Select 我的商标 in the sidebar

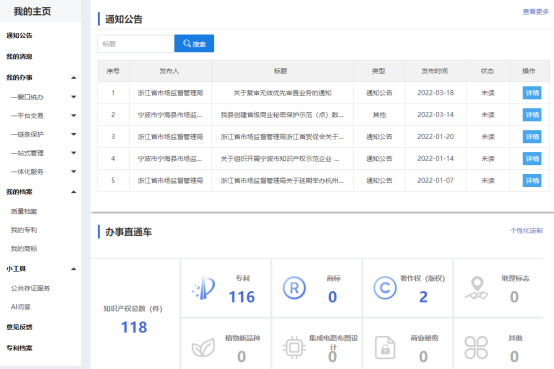pyautogui.click(x=24, y=249)
